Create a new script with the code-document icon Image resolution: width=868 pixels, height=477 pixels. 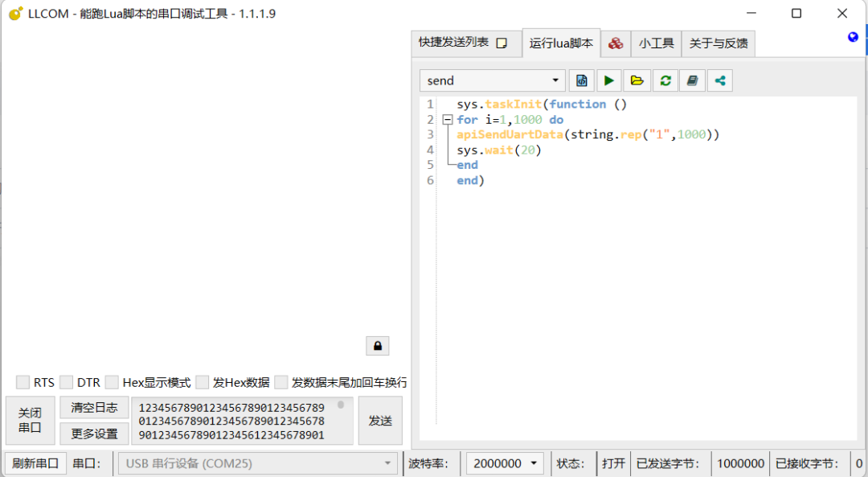point(581,80)
